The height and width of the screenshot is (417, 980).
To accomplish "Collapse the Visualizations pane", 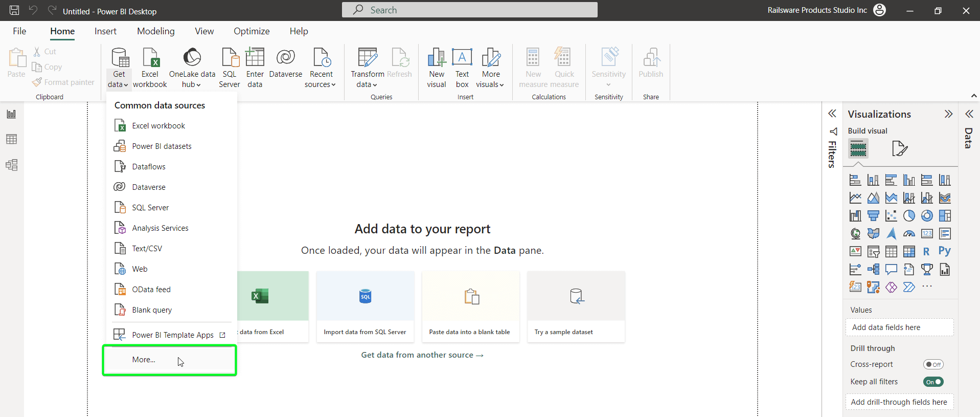I will pos(948,114).
